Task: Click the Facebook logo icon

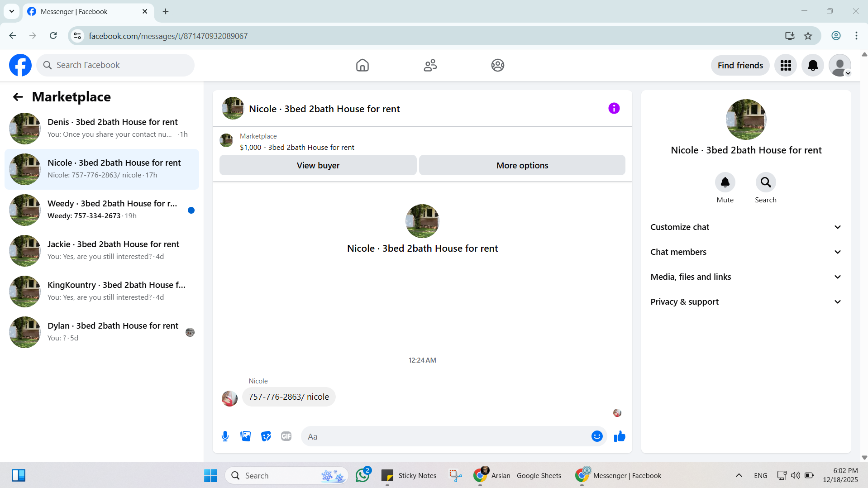Action: tap(20, 65)
